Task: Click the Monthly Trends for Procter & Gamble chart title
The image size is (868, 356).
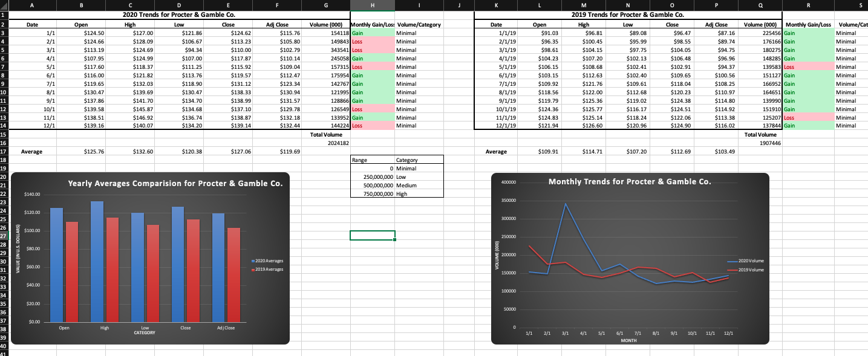Action: pyautogui.click(x=630, y=181)
